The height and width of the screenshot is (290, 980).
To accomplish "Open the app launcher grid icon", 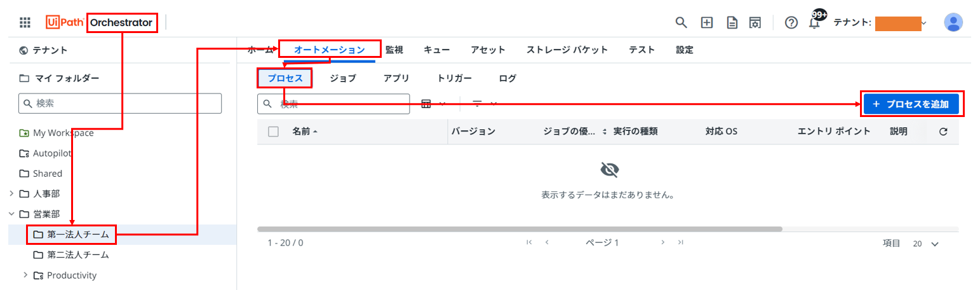I will pos(25,23).
